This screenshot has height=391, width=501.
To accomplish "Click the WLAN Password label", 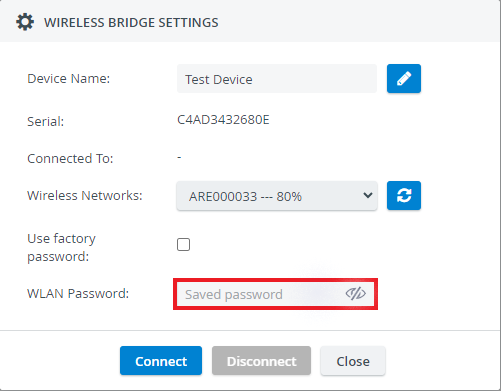I will pos(78,294).
